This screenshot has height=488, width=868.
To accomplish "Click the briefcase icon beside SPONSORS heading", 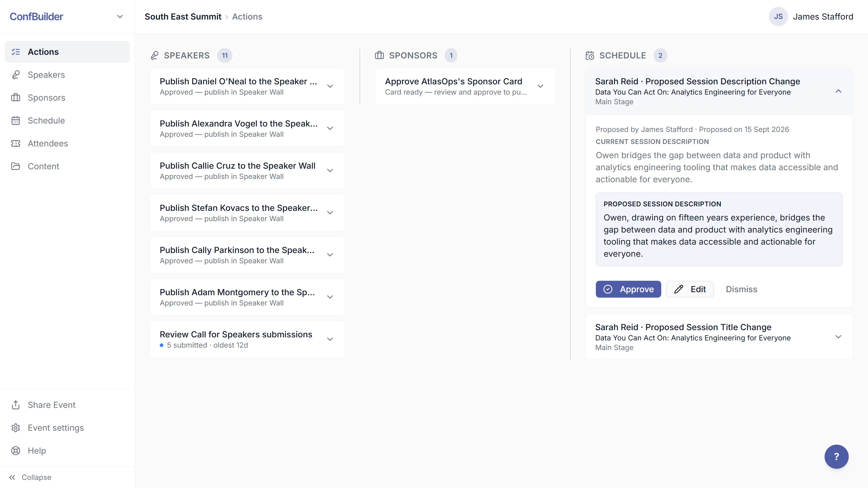I will coord(379,55).
